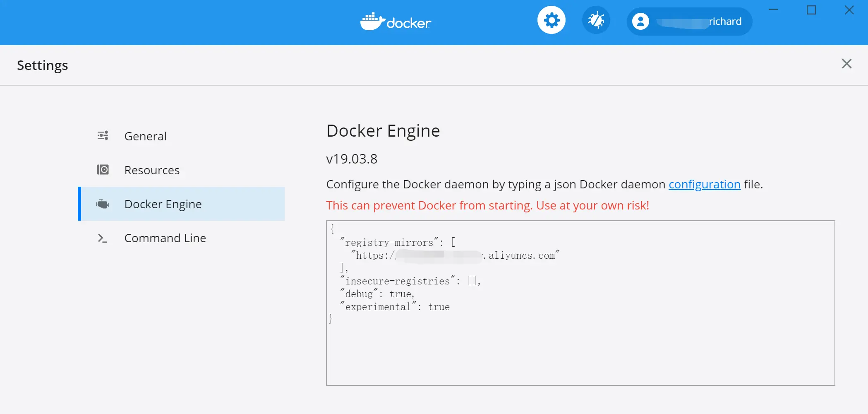868x414 pixels.
Task: Click the Docker Engine heading
Action: pos(383,131)
